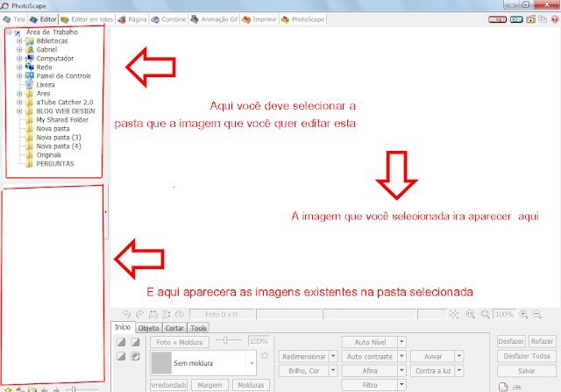Switch to Animação Gif tab
This screenshot has height=392, width=561.
pos(214,19)
